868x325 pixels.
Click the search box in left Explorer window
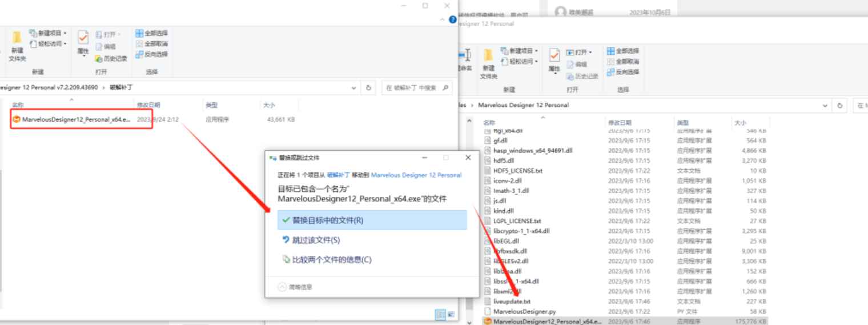pyautogui.click(x=413, y=88)
